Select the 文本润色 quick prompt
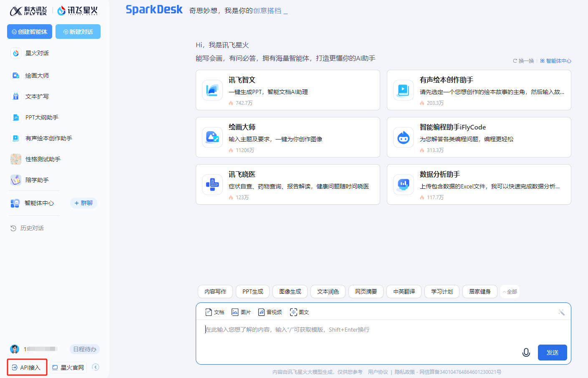Viewport: 588px width, 378px height. click(x=328, y=292)
